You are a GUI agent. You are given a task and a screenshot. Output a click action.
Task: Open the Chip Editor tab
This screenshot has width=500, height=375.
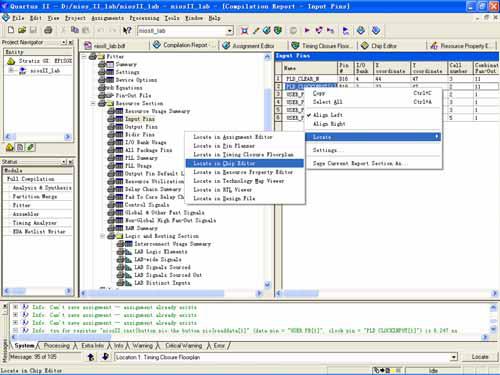point(379,45)
